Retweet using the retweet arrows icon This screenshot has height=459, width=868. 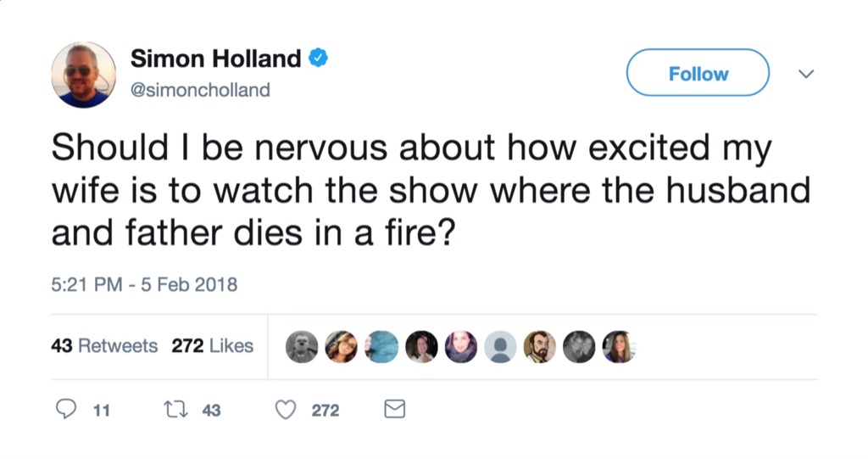(174, 410)
